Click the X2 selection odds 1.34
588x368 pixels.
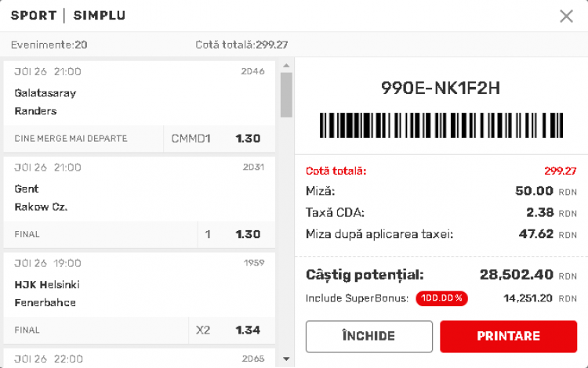[248, 330]
